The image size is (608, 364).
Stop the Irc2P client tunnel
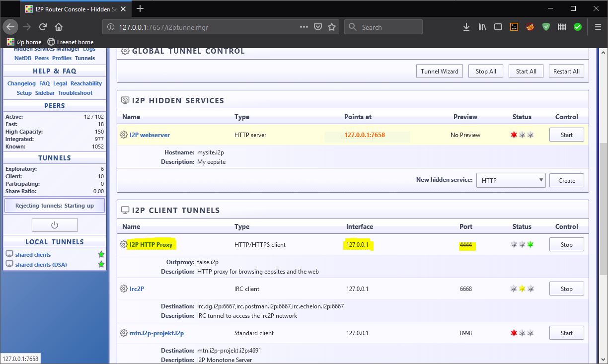tap(567, 289)
